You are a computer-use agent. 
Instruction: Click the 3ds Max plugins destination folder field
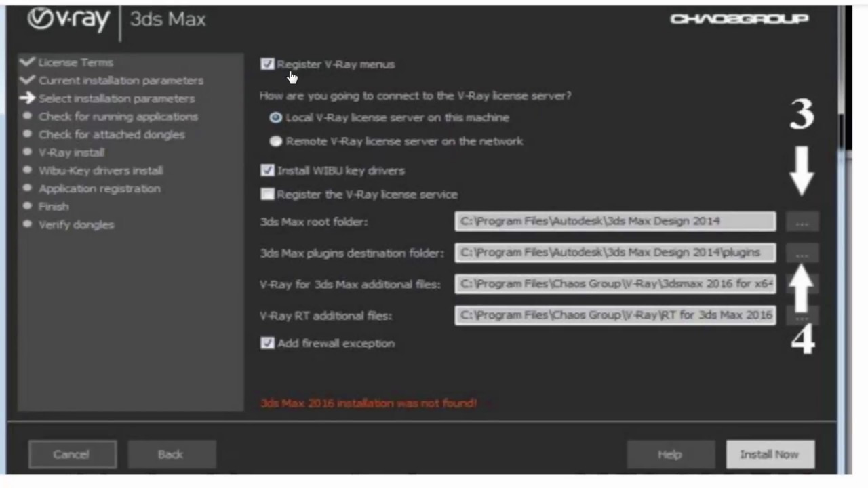[615, 252]
